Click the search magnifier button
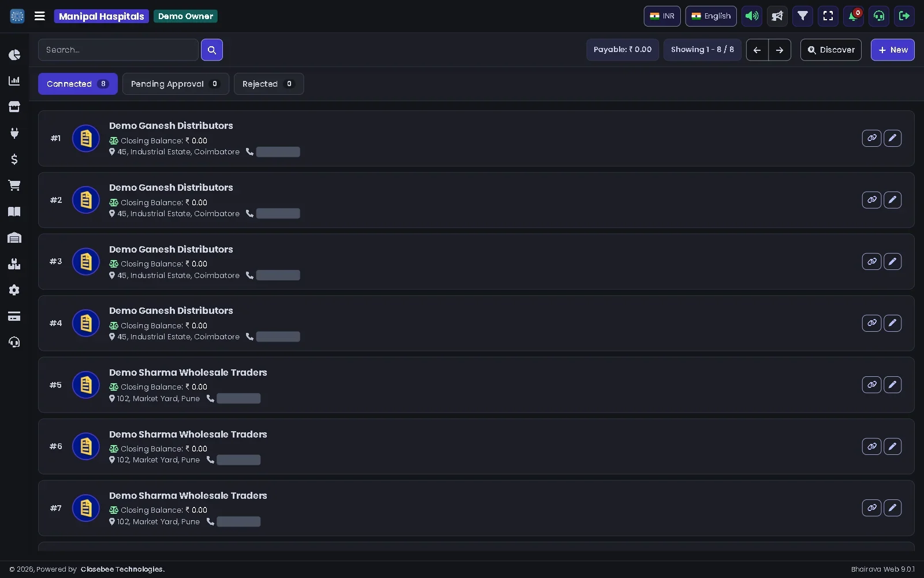Viewport: 924px width, 578px height. (212, 50)
